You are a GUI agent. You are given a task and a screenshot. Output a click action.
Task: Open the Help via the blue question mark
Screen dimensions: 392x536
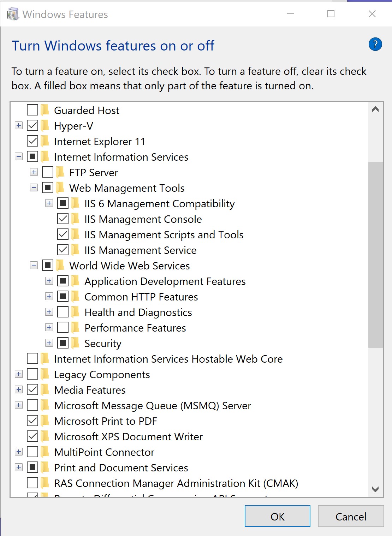click(375, 44)
